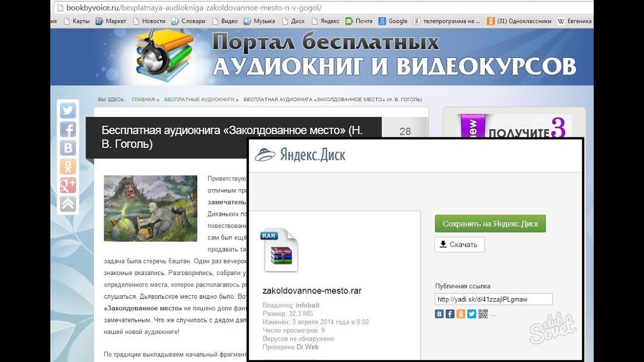The width and height of the screenshot is (644, 362).
Task: Click the Публичная ссылка label
Action: point(462,286)
